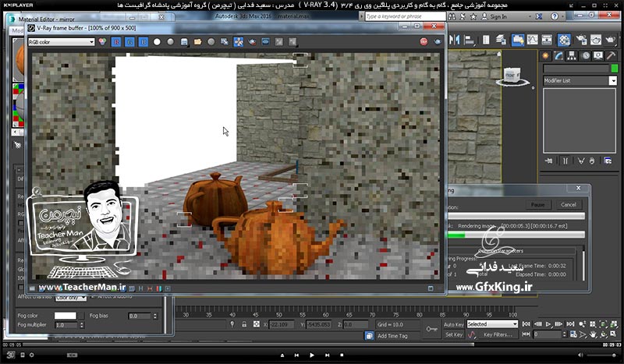Toggle track mouse while rendering
Image resolution: width=624 pixels, height=364 pixels.
click(x=238, y=42)
